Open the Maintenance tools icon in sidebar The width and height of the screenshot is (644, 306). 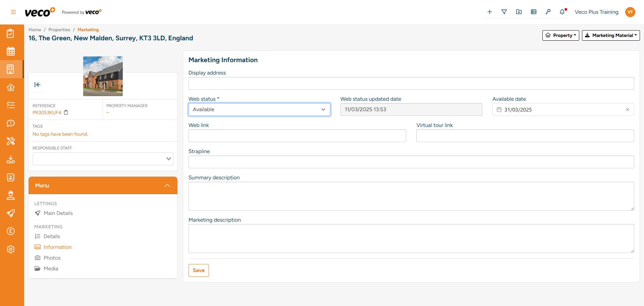(11, 141)
